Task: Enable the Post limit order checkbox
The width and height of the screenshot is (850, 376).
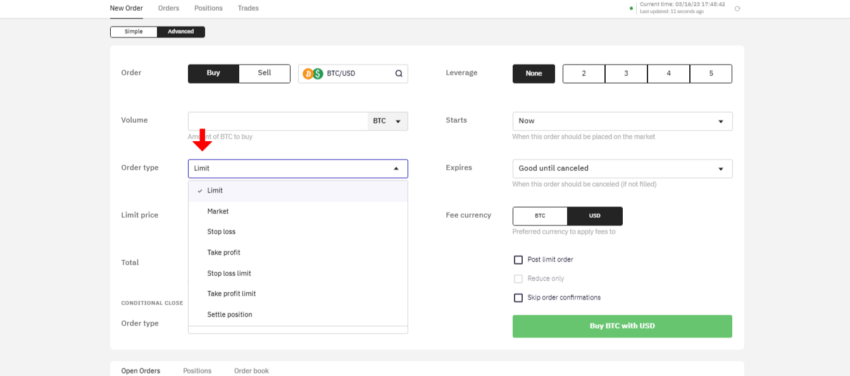Action: 518,260
